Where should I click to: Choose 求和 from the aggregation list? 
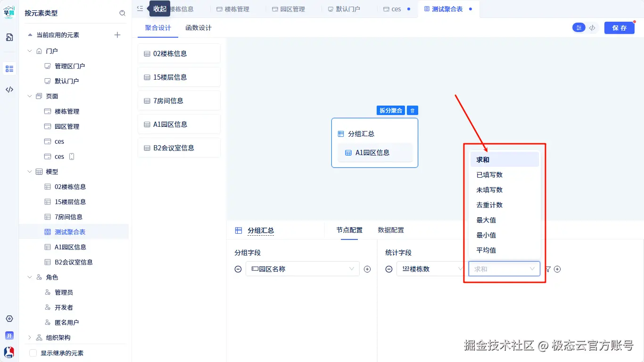tap(504, 160)
